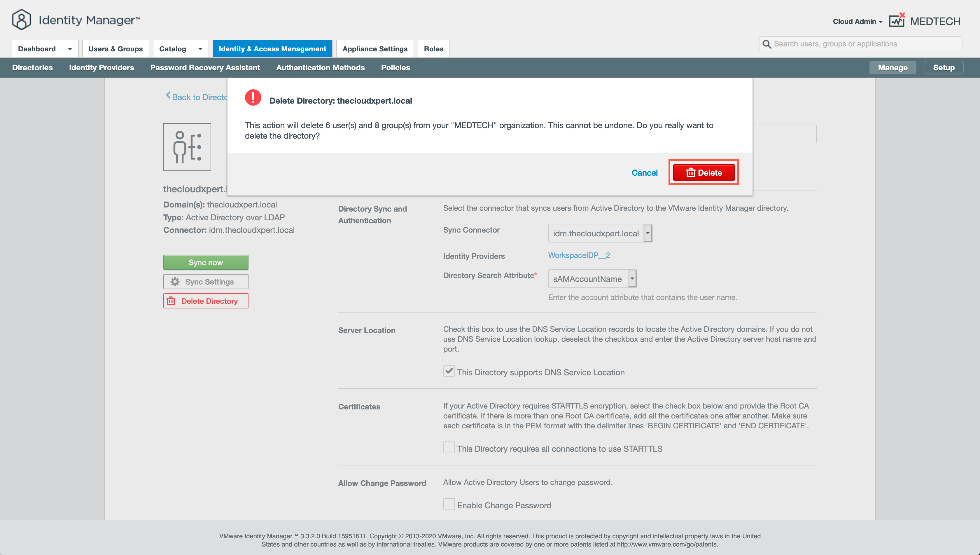Click trash icon on Delete Directory
Screen dimensions: 980x555
[171, 301]
